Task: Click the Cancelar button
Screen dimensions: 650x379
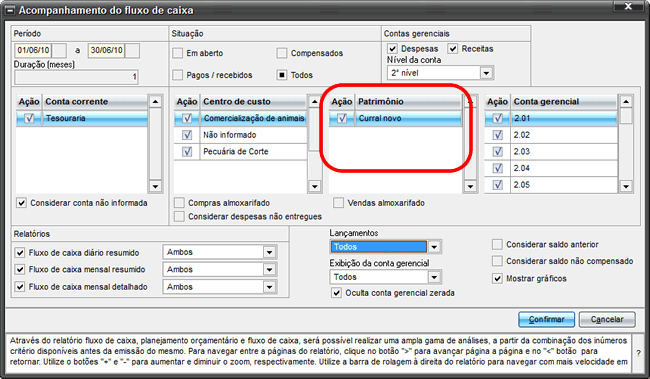Action: pos(607,319)
